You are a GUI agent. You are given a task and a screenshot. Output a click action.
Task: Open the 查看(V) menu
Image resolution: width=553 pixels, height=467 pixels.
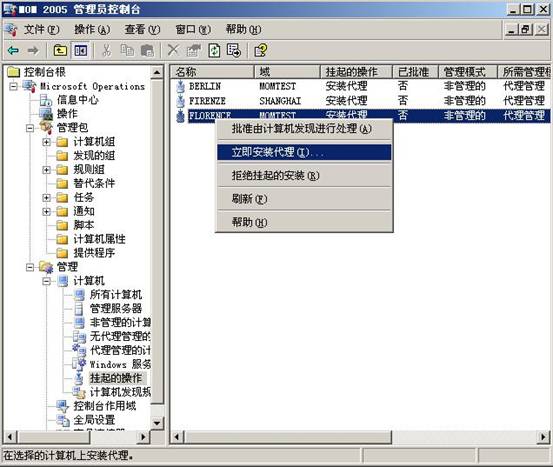[142, 30]
